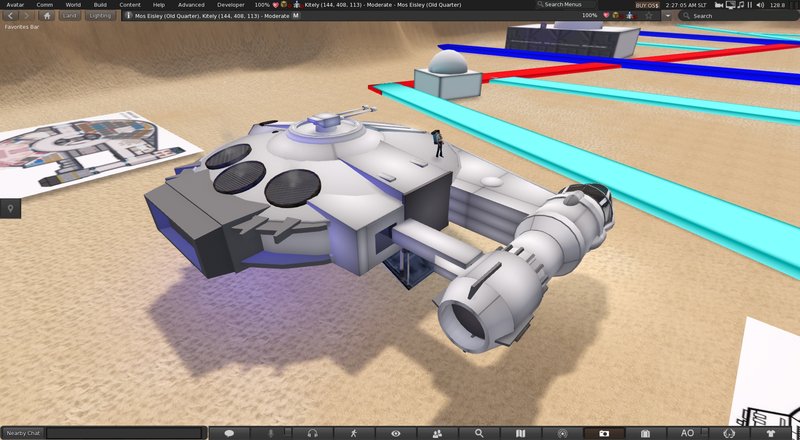Open the Advanced menu
This screenshot has height=440, width=800.
click(191, 5)
